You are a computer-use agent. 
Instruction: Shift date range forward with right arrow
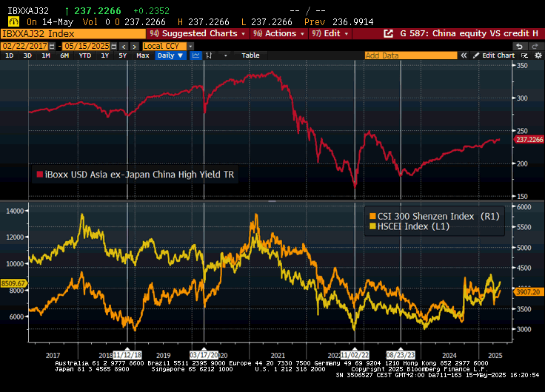point(135,46)
